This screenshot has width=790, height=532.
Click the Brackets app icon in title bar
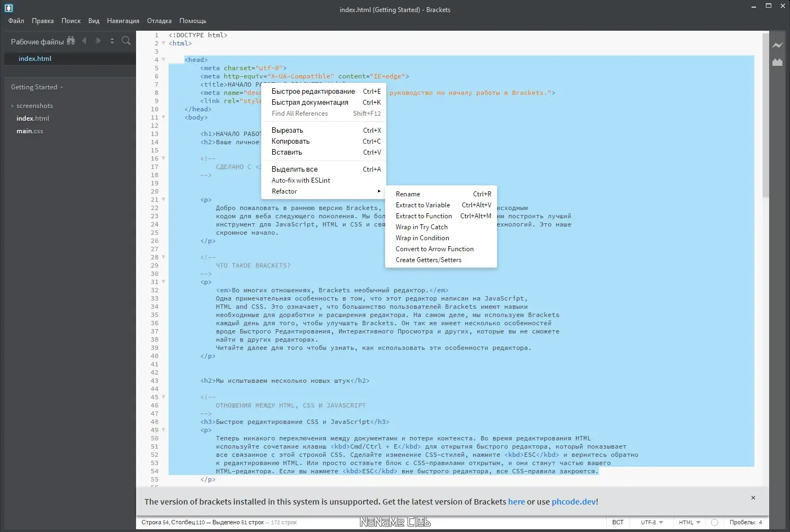coord(9,8)
